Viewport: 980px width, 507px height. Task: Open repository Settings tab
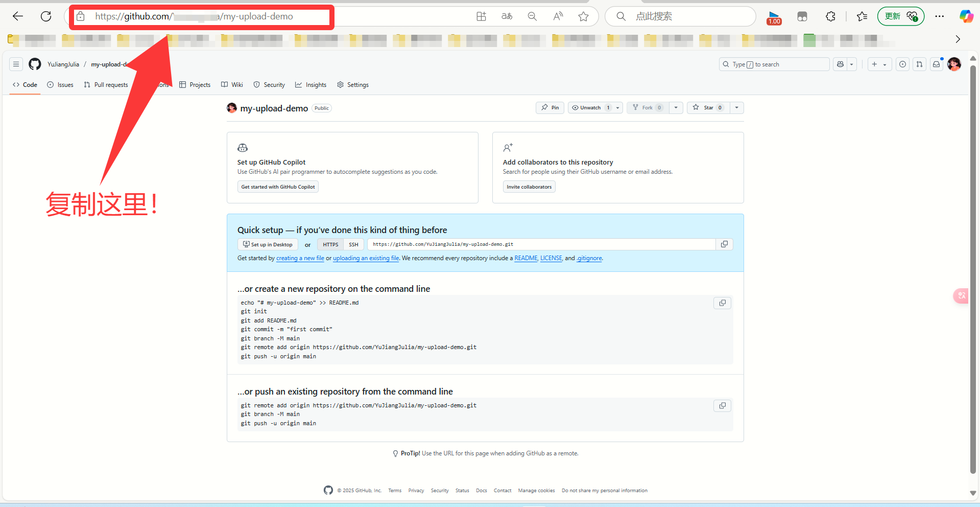[x=353, y=85]
